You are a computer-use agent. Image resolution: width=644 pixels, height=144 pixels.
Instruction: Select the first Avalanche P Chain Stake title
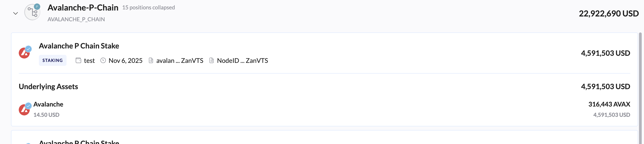click(x=79, y=46)
